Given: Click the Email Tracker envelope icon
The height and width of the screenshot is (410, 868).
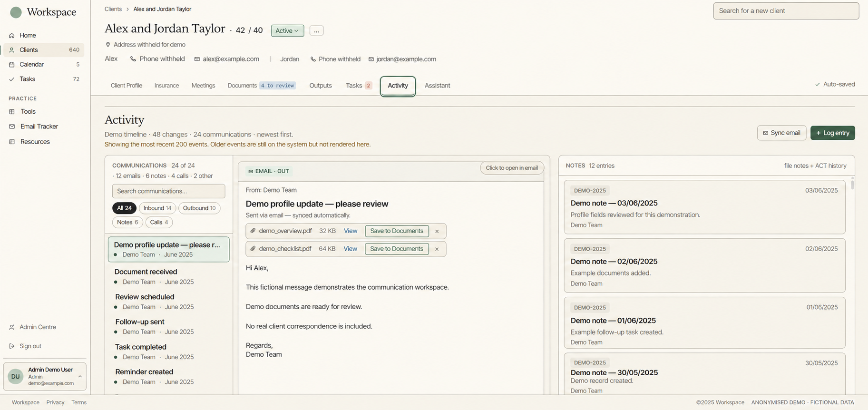Looking at the screenshot, I should point(12,127).
